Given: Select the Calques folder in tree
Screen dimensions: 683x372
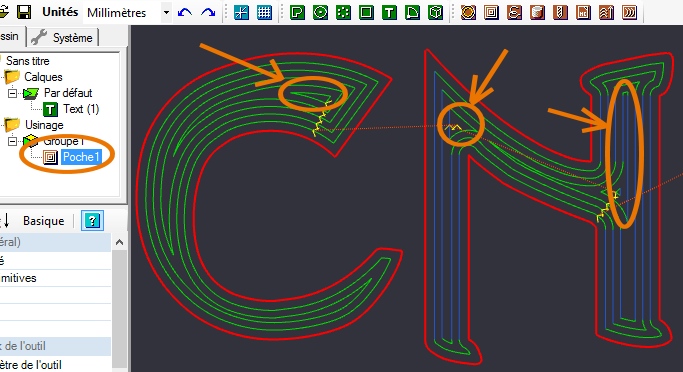Looking at the screenshot, I should coord(43,77).
